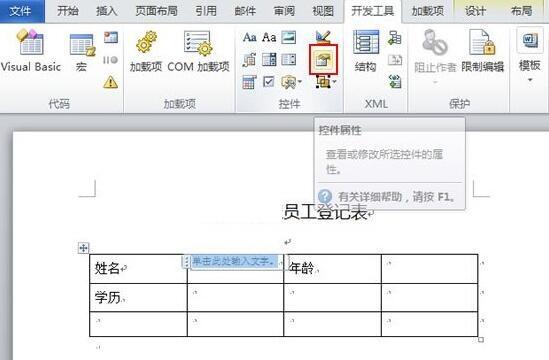Expand the legacy tools dropdown arrow

pyautogui.click(x=300, y=83)
